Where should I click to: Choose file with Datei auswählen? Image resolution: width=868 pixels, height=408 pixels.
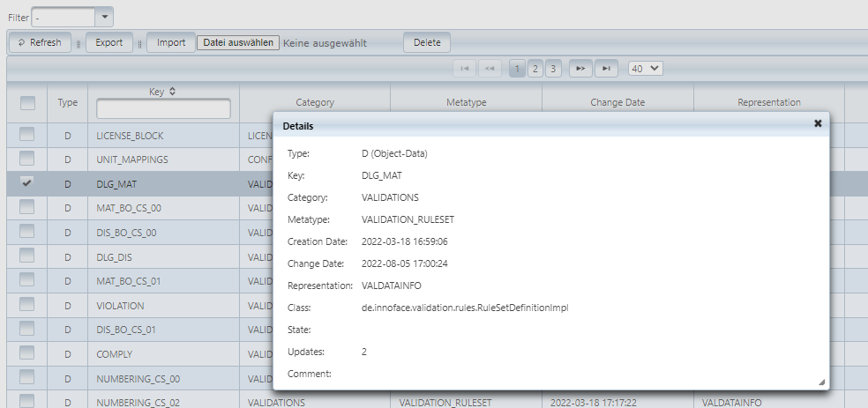[x=238, y=42]
